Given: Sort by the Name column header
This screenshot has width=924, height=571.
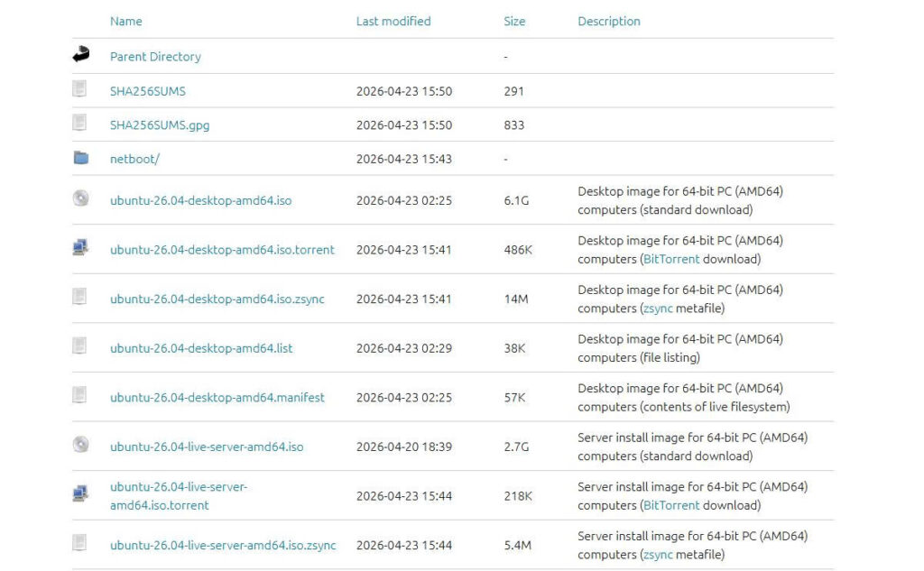Looking at the screenshot, I should tap(125, 22).
